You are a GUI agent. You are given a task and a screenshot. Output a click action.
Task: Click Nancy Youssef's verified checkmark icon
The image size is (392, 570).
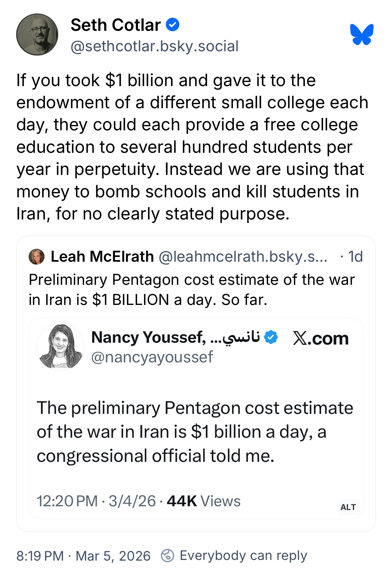coord(271,337)
